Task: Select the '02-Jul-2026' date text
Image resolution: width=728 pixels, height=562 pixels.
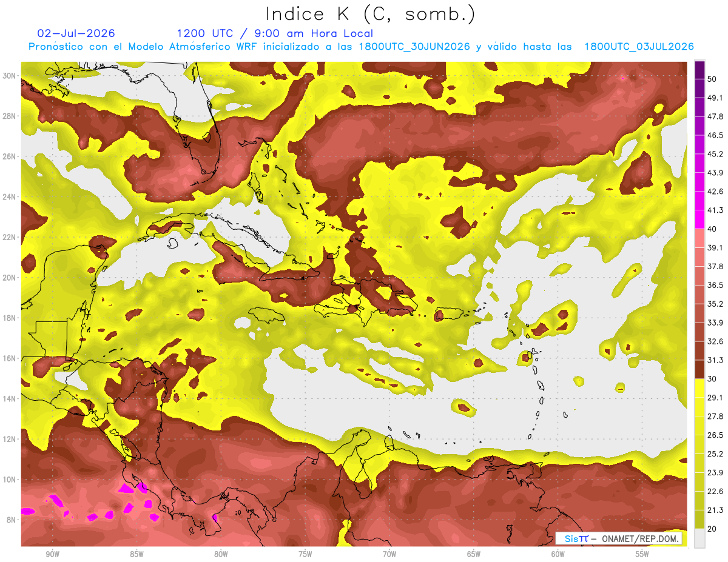Action: [76, 33]
